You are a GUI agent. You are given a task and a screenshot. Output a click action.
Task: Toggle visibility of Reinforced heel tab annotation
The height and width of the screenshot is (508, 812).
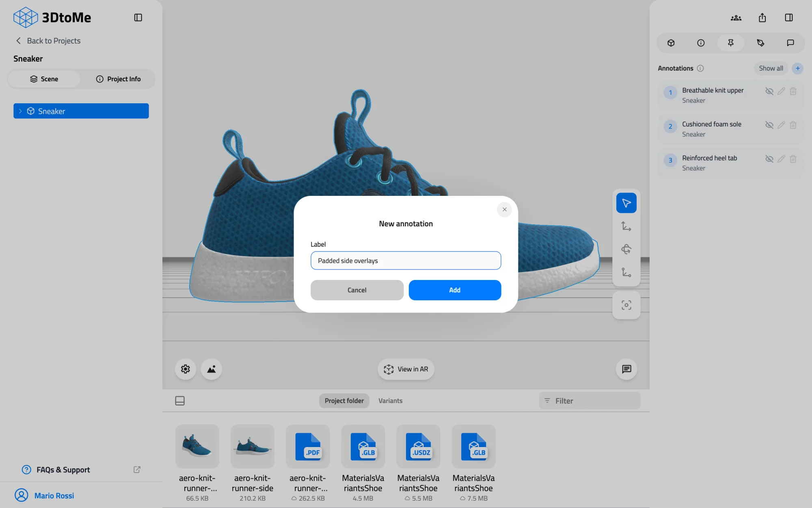point(769,159)
